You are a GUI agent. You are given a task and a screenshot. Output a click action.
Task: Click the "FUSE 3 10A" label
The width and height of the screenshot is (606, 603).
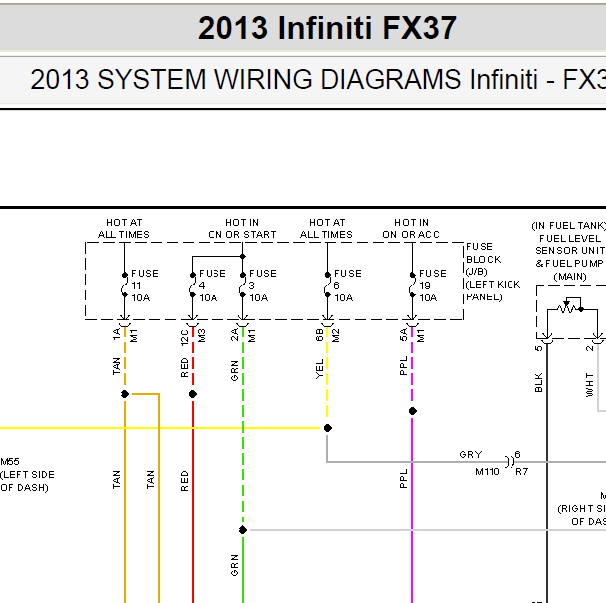pyautogui.click(x=263, y=286)
